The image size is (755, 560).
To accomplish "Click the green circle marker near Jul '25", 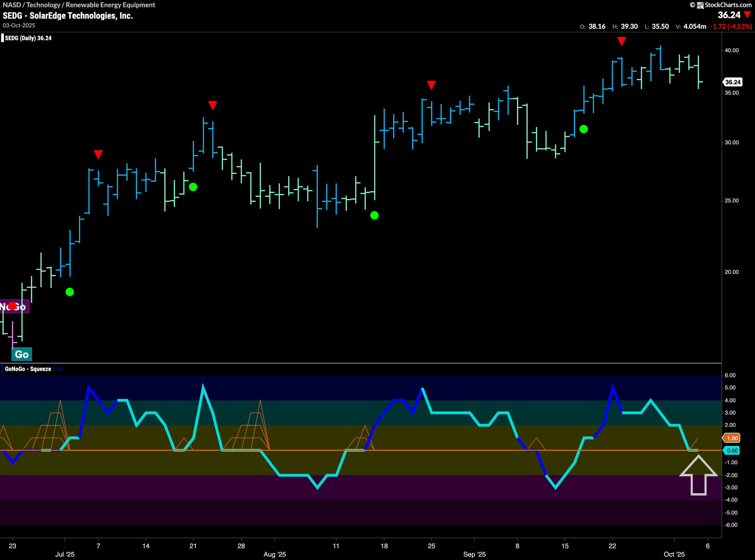I will click(70, 292).
